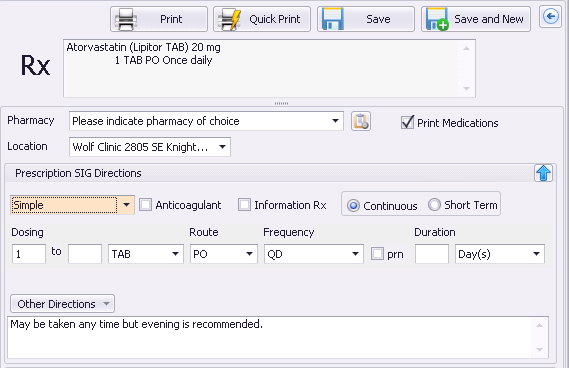569x368 pixels.
Task: Click the blue back arrow icon
Action: [550, 17]
